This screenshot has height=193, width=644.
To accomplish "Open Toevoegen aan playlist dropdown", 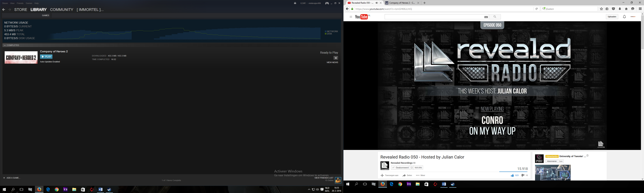I will coord(389,175).
